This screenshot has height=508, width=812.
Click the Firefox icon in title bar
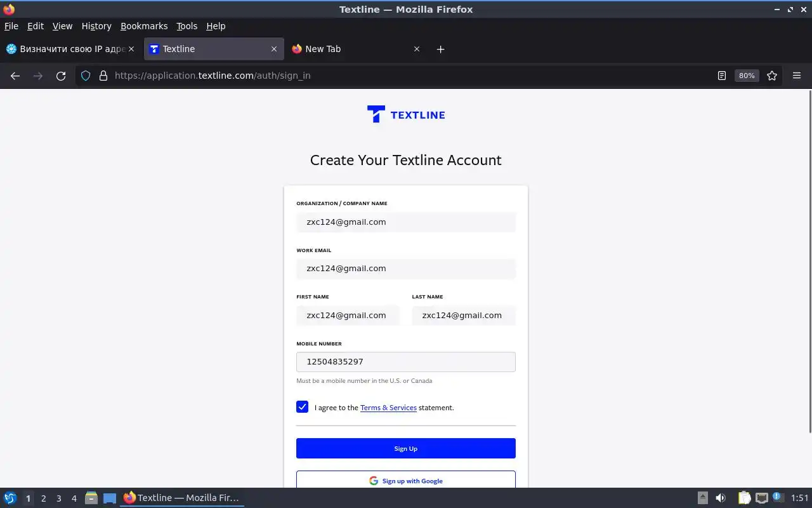(9, 9)
